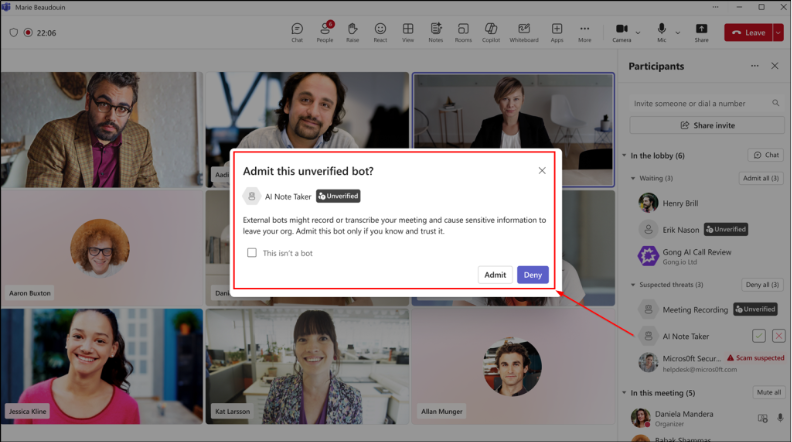This screenshot has height=442, width=792.
Task: Collapse In the lobby section
Action: 624,156
